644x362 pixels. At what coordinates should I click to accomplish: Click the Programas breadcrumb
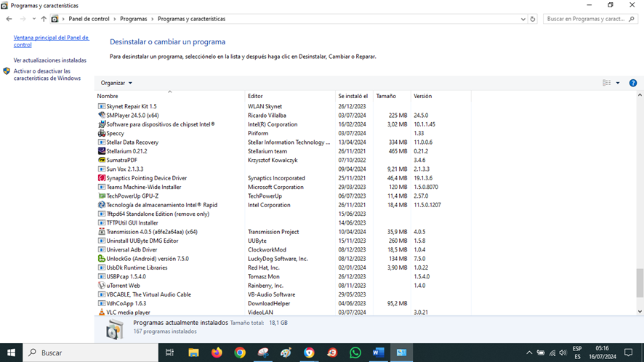coord(134,19)
